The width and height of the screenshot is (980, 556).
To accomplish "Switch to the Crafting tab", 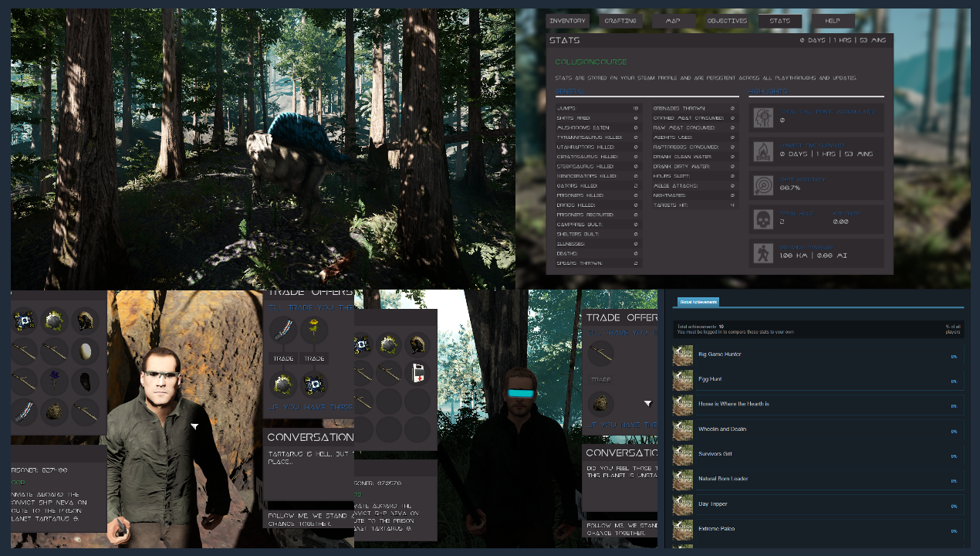I will [620, 21].
